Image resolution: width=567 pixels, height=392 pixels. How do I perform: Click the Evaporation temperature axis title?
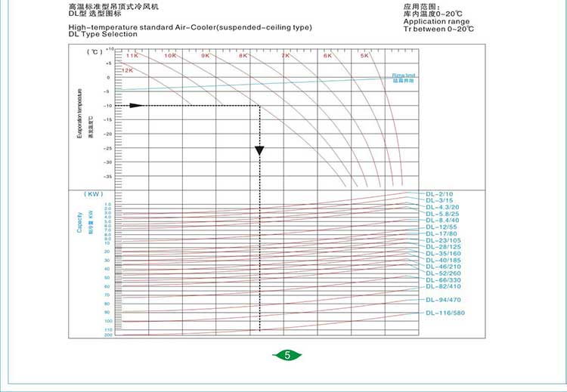tap(79, 113)
